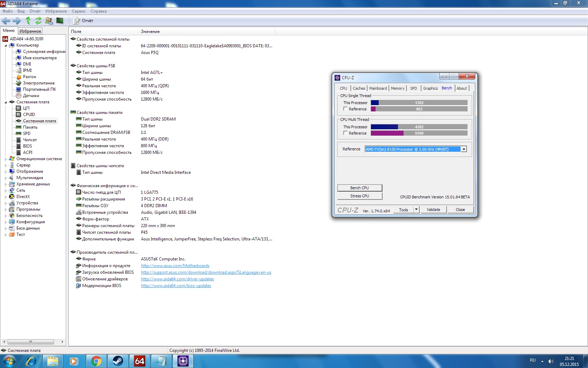Image resolution: width=588 pixels, height=368 pixels.
Task: Select CPUID under Системная плата
Action: point(29,115)
